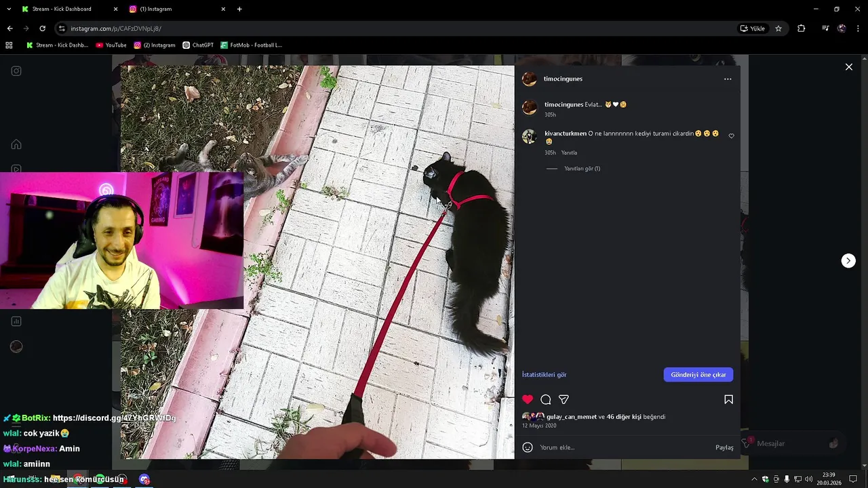Open the Chrome profile avatar

click(842, 28)
